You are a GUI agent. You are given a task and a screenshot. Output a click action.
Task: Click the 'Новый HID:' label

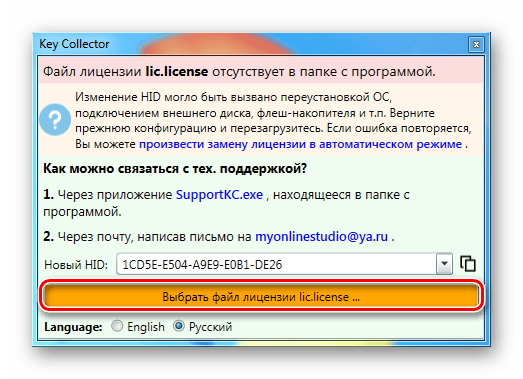pos(76,265)
